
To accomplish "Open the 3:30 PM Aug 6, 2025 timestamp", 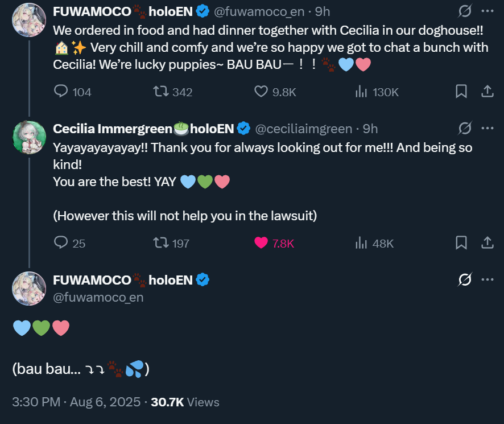I will 76,402.
